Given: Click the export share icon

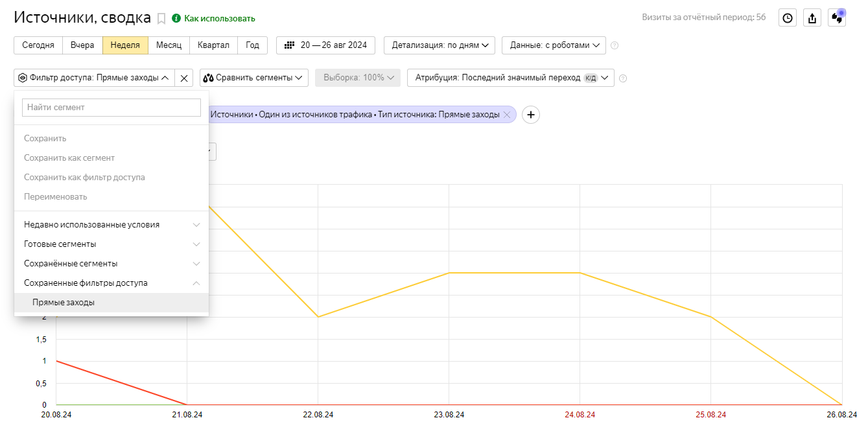Looking at the screenshot, I should coord(812,18).
